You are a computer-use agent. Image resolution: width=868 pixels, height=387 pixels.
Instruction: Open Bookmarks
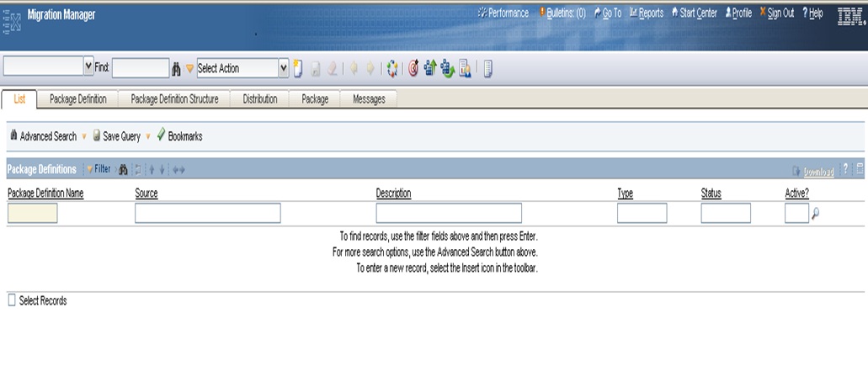[x=185, y=136]
